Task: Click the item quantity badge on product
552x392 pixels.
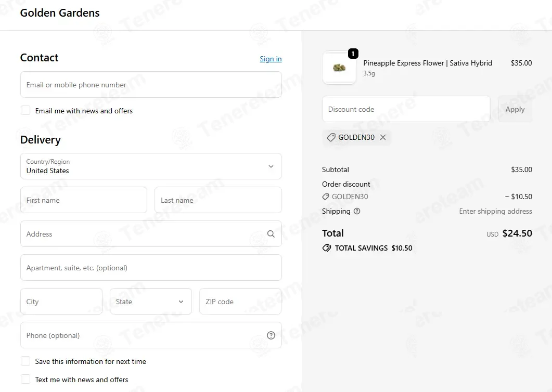Action: 353,54
